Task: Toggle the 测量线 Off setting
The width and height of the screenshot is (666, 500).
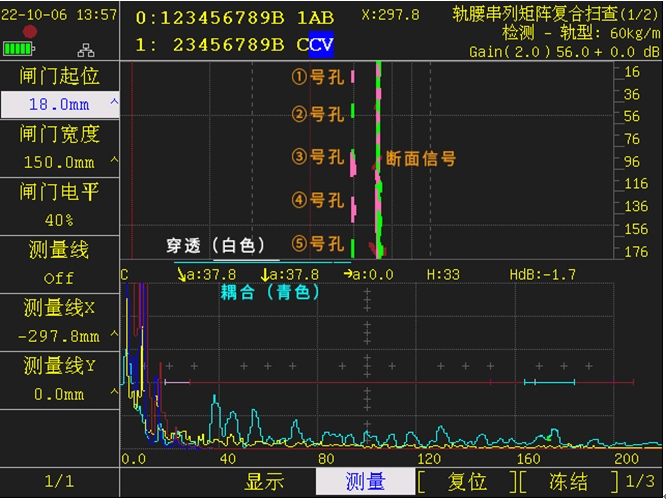Action: click(x=59, y=277)
